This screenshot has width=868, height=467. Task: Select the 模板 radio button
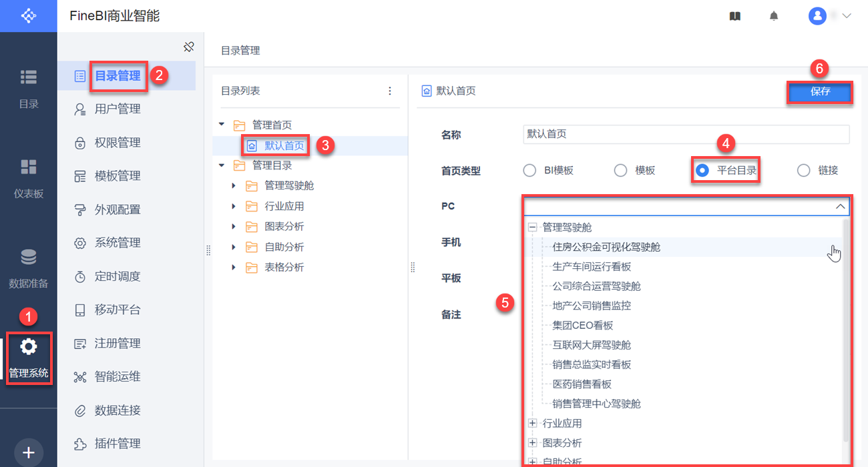pos(620,170)
